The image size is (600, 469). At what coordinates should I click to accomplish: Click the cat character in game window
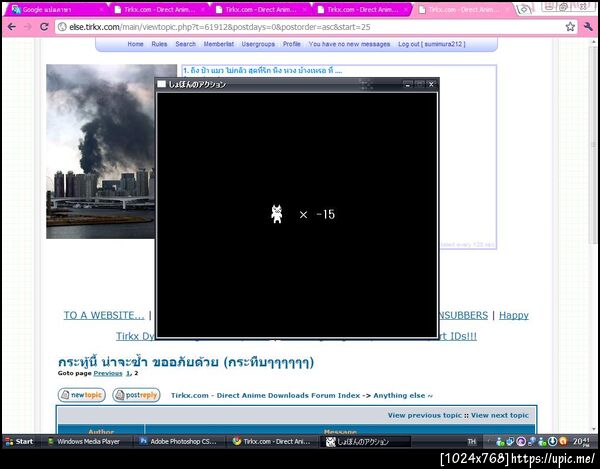pos(277,214)
